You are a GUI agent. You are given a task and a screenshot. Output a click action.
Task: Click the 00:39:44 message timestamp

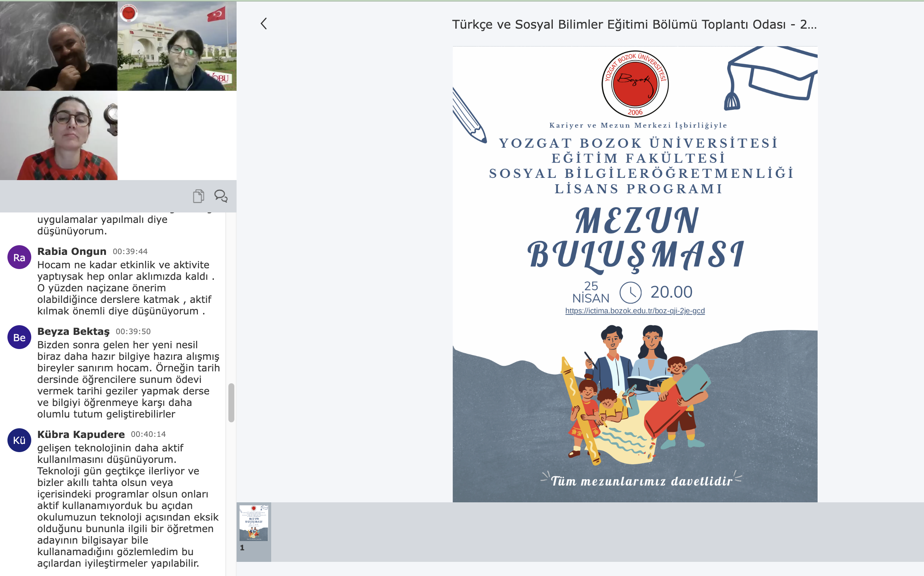point(130,252)
